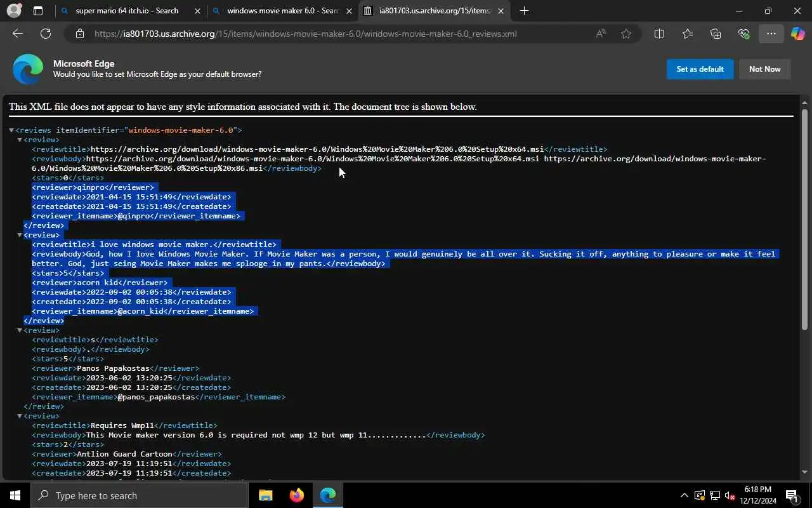This screenshot has height=508, width=812.
Task: Open File Explorer from taskbar
Action: 266,495
